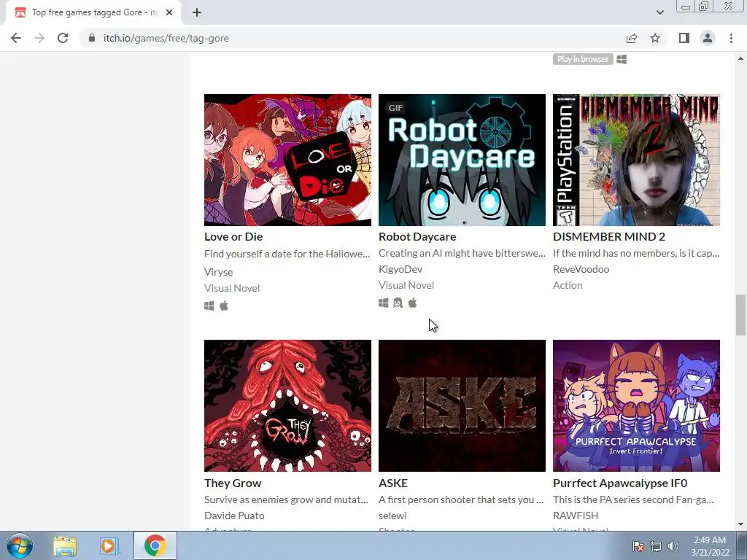Open the Windows Start menu
The image size is (747, 560).
click(x=20, y=545)
